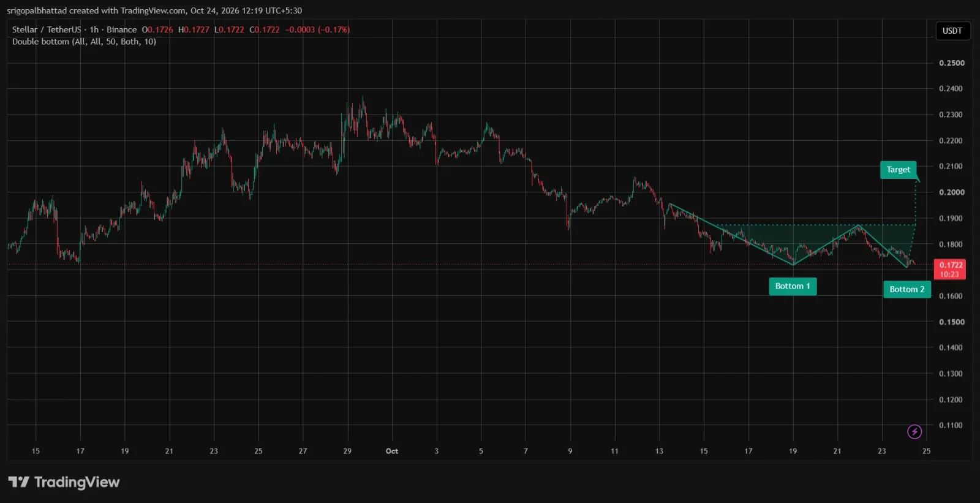Click the TradingView logo

coord(64,482)
